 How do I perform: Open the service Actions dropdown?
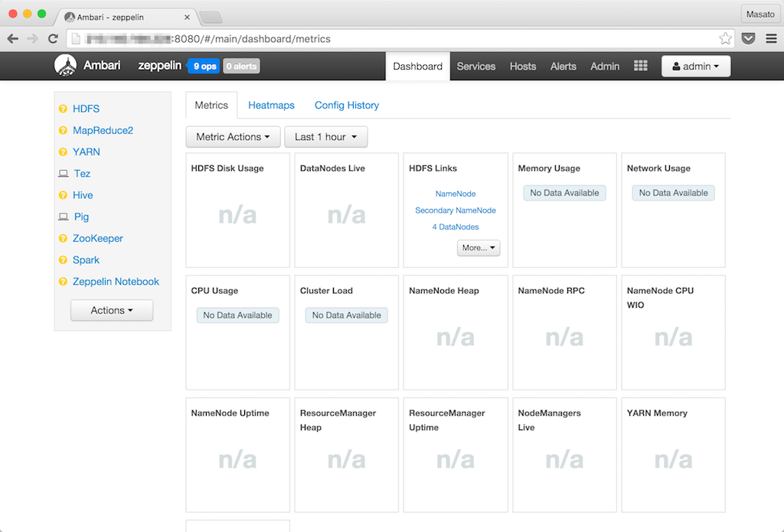pyautogui.click(x=112, y=311)
